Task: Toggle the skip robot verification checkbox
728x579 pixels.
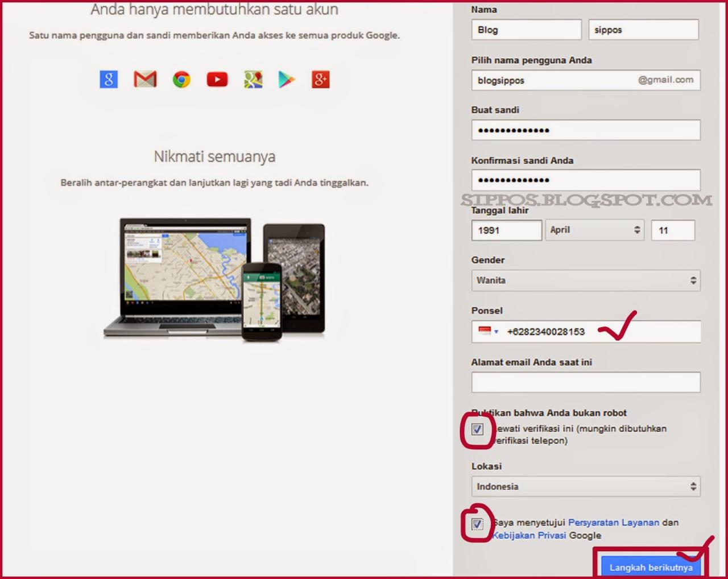Action: click(x=477, y=429)
